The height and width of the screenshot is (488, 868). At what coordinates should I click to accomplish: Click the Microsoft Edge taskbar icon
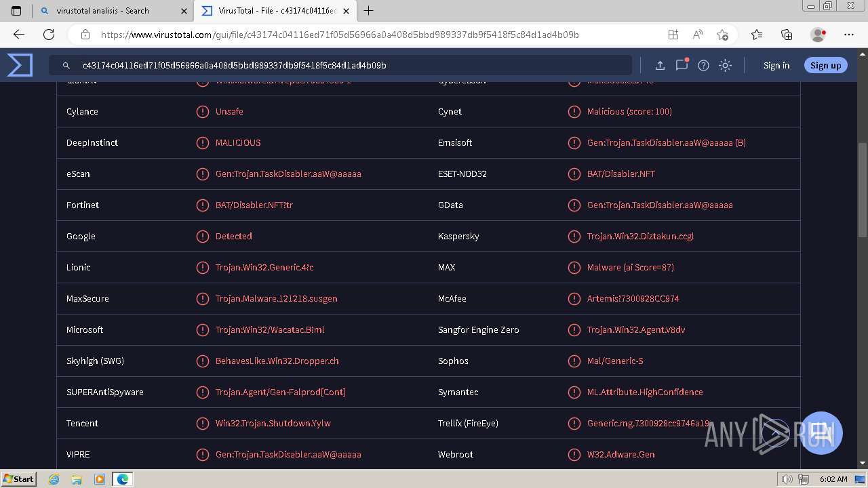point(123,479)
